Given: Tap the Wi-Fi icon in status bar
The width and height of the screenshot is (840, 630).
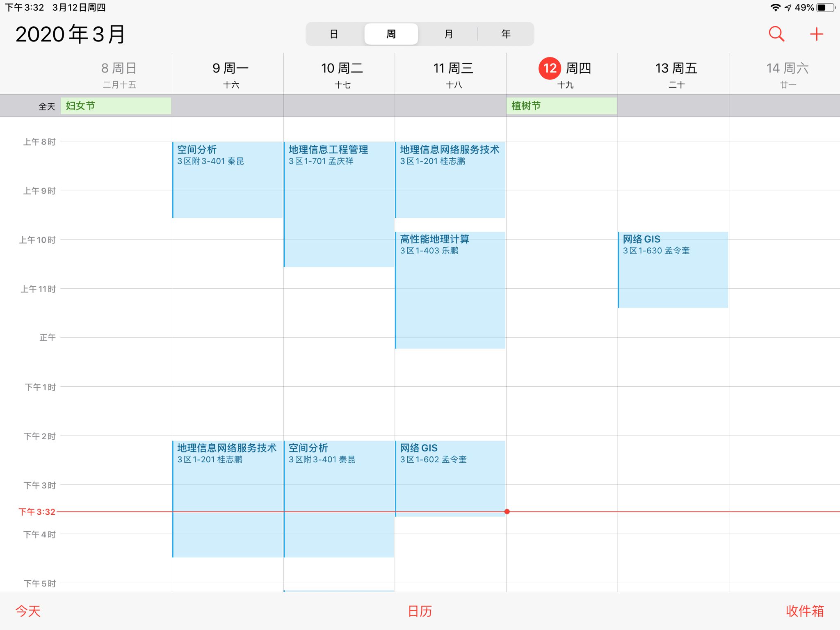Looking at the screenshot, I should pyautogui.click(x=775, y=7).
